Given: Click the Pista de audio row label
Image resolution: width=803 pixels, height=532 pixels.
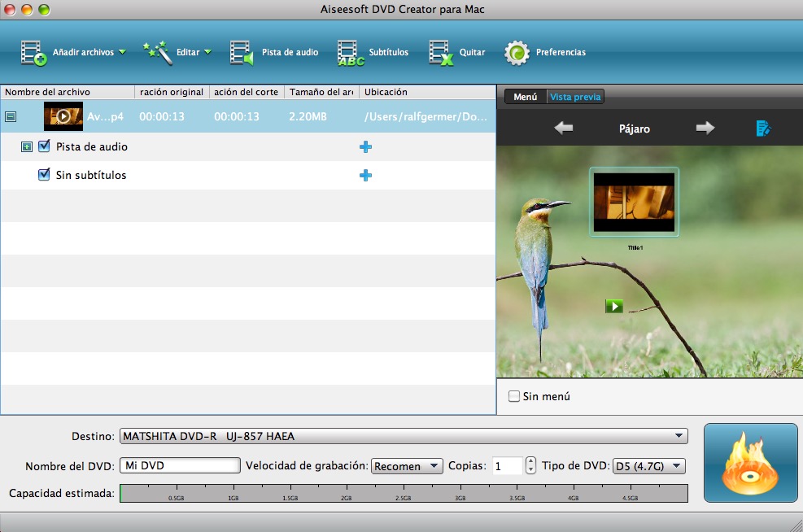Looking at the screenshot, I should pos(92,147).
